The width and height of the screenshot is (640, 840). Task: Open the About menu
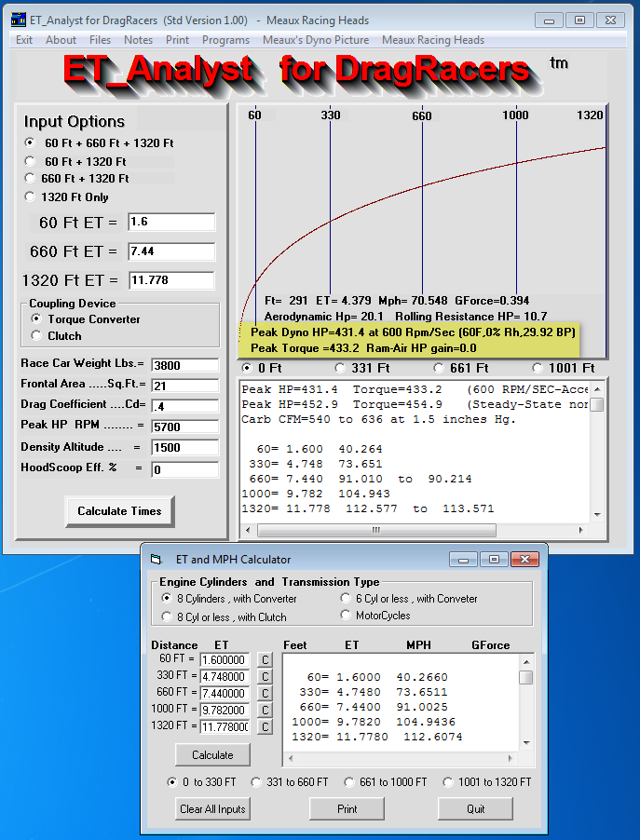point(61,40)
